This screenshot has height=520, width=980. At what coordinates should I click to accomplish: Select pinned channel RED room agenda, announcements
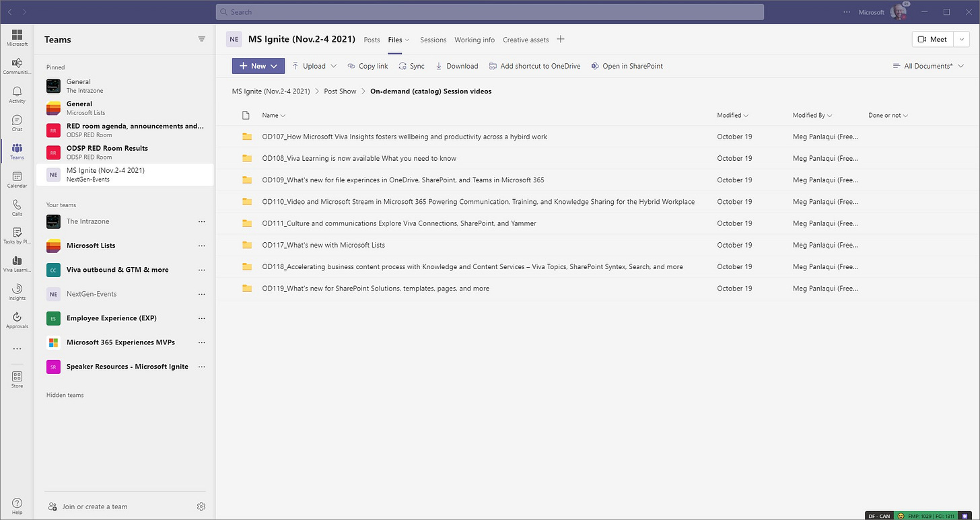click(125, 130)
